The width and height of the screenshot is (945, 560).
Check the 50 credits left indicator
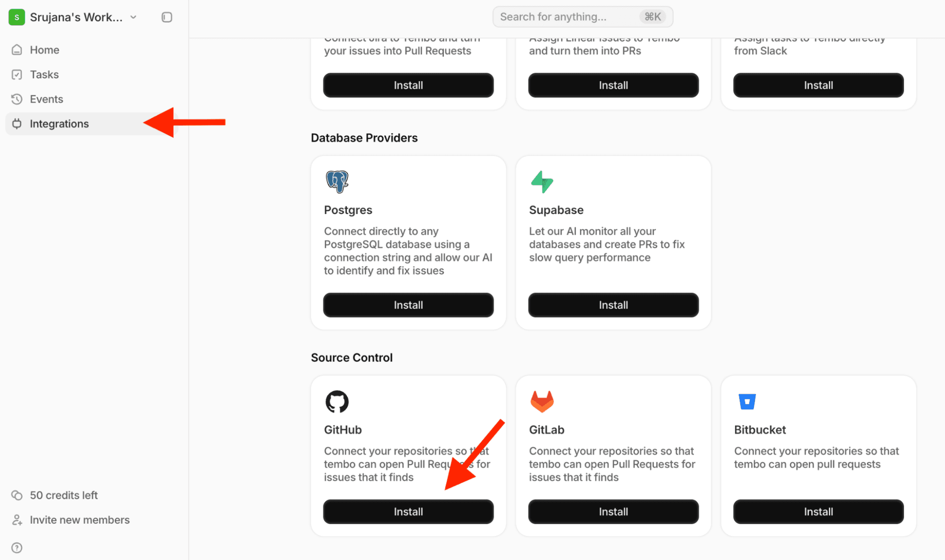[64, 495]
